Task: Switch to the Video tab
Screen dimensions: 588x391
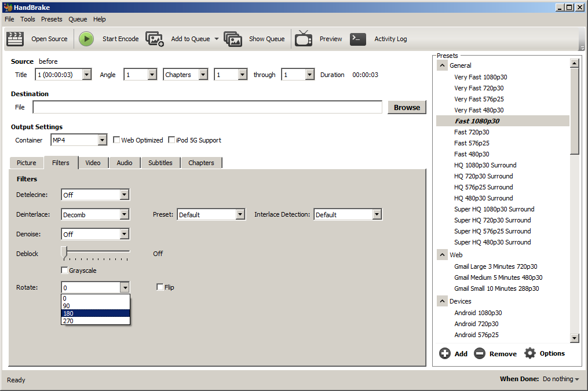Action: tap(93, 163)
